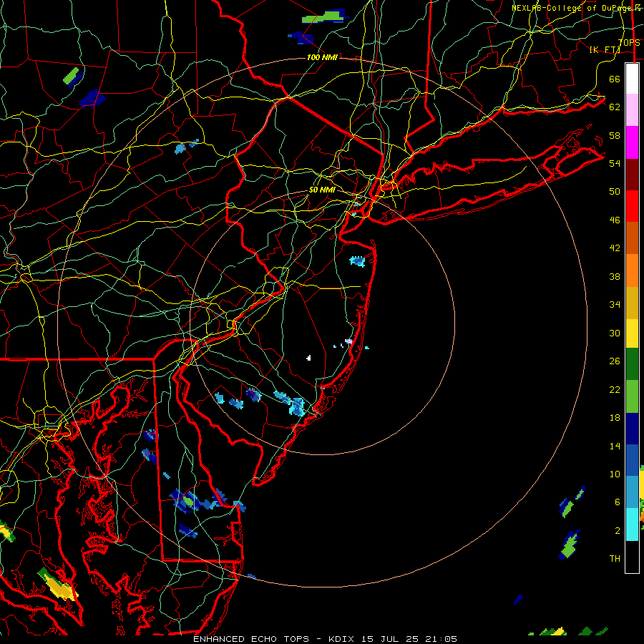The image size is (644, 644).
Task: Click the 6 scale label
Action: [x=617, y=502]
